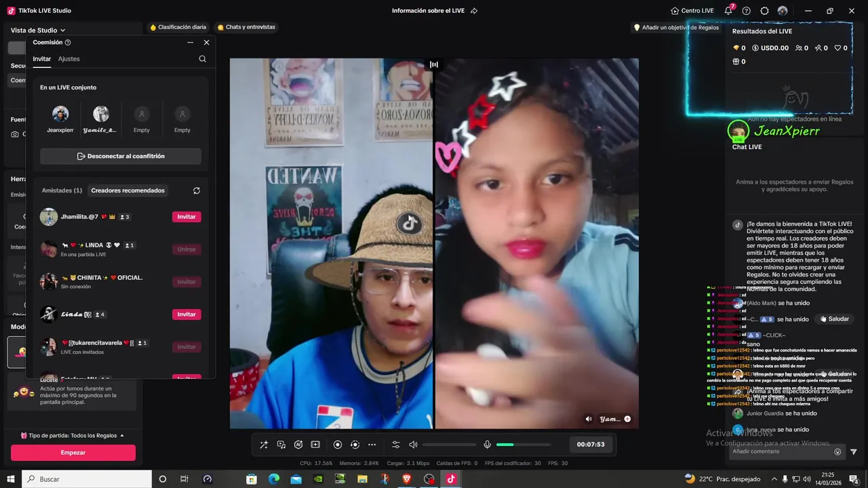The image size is (868, 488).
Task: Click Desconectar al coanfitrión button
Action: (121, 157)
